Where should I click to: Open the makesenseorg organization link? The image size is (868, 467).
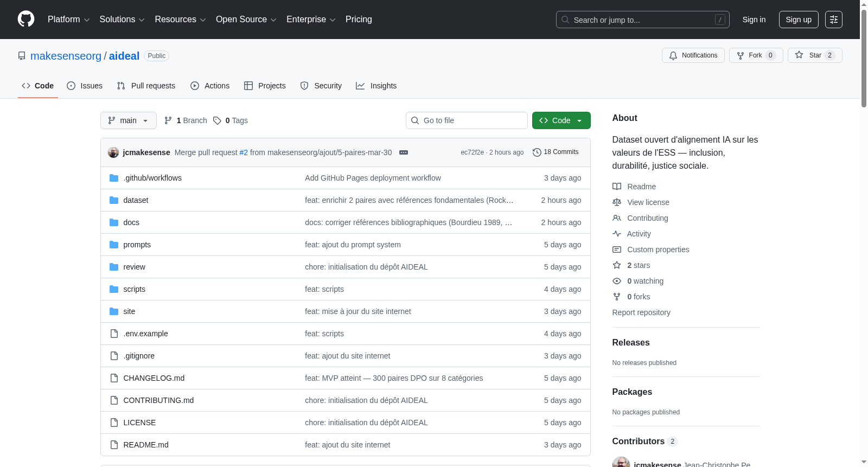(x=66, y=56)
